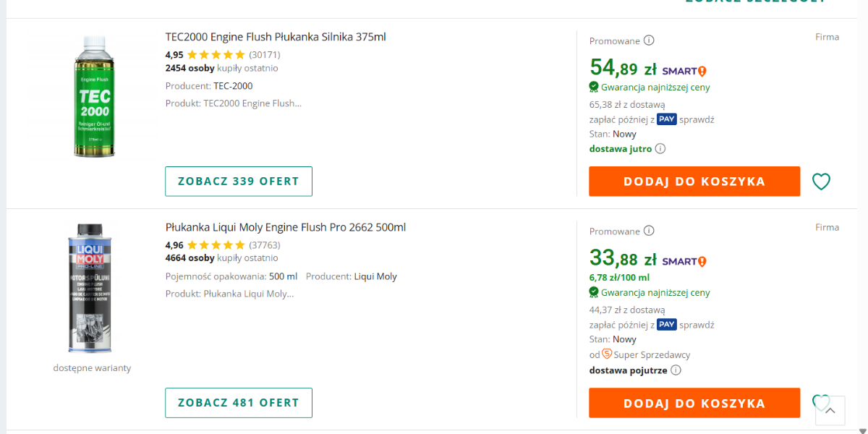
Task: Add Liqui Moly flush to favorites heart
Action: (x=820, y=401)
